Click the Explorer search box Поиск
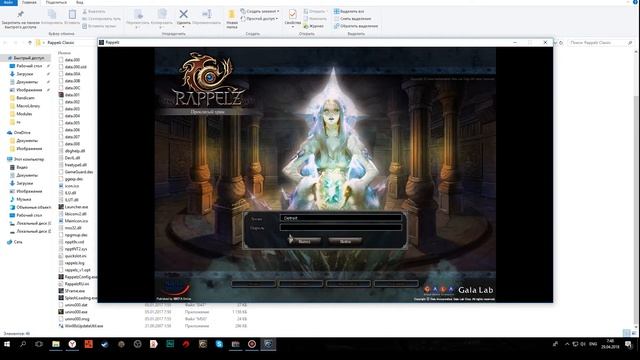The image size is (640, 360). tap(600, 42)
